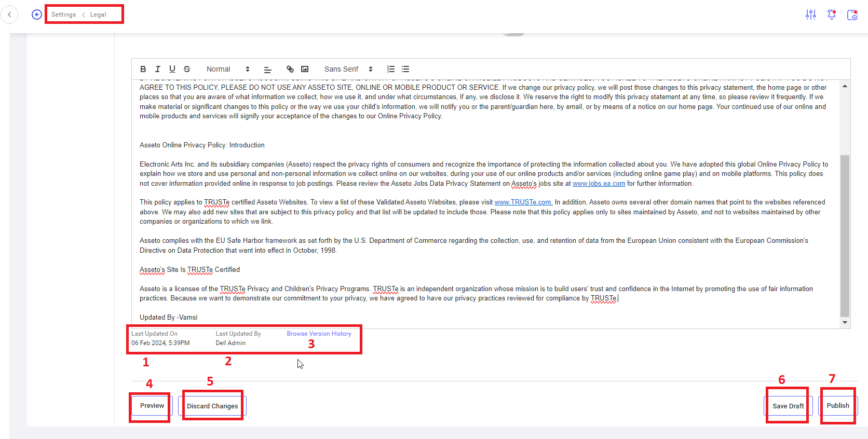This screenshot has width=868, height=439.
Task: Open the Settings breadcrumb
Action: click(63, 15)
